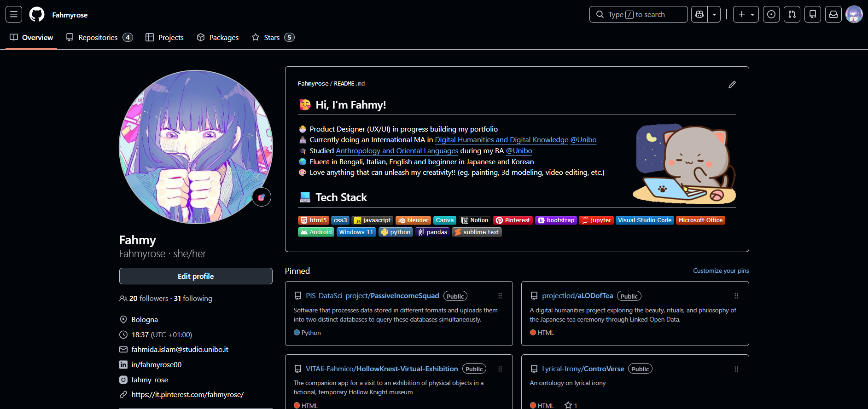The height and width of the screenshot is (409, 868).
Task: Grab the drag handle on PassiveIncomeSquad pin
Action: (x=500, y=296)
